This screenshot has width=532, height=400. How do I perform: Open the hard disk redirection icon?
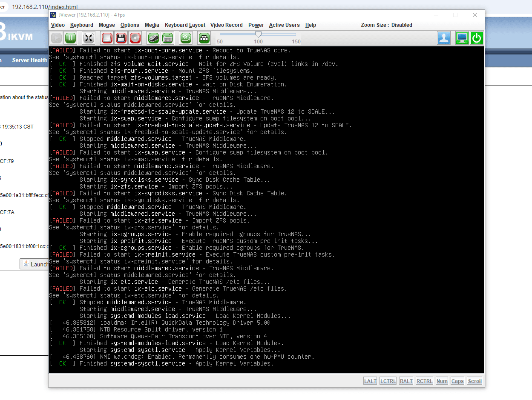coord(107,38)
